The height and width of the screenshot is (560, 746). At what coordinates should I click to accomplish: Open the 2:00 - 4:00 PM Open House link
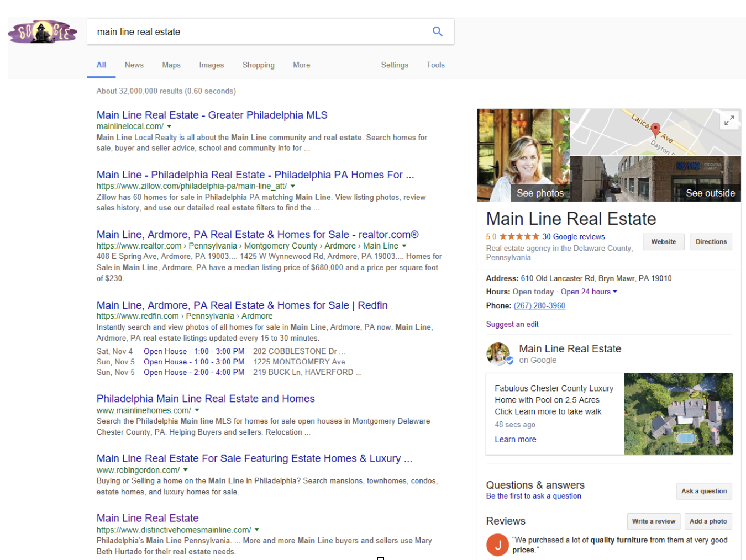194,372
